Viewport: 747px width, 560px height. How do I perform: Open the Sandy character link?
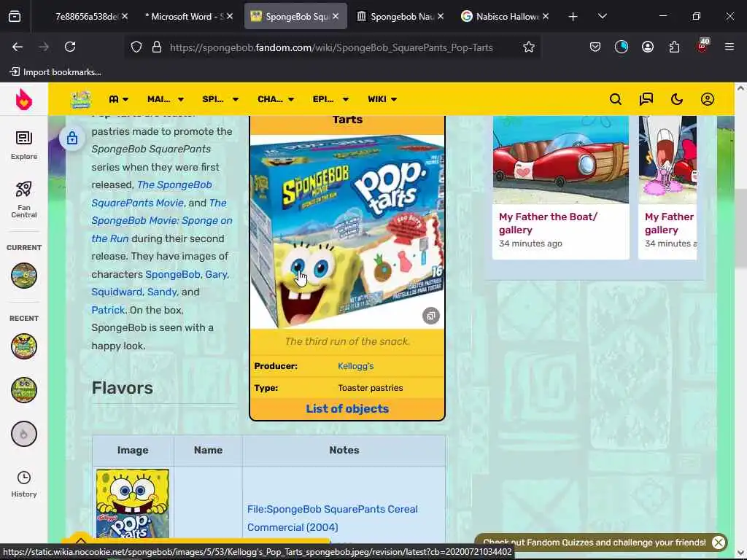161,292
